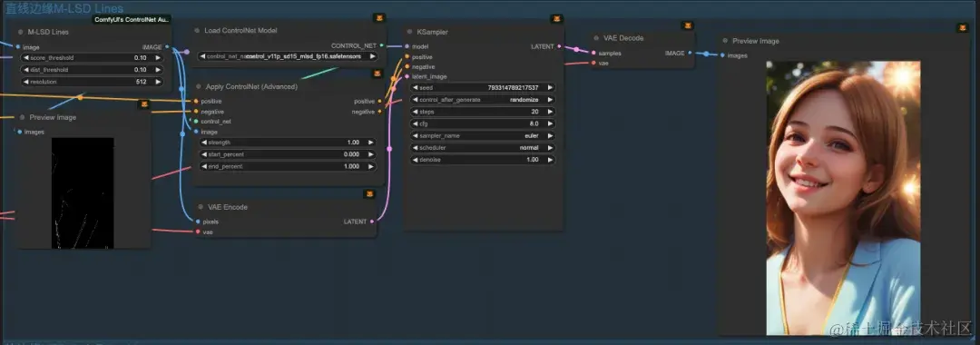
Task: Collapse the large Preview Image node with portrait
Action: click(x=725, y=41)
